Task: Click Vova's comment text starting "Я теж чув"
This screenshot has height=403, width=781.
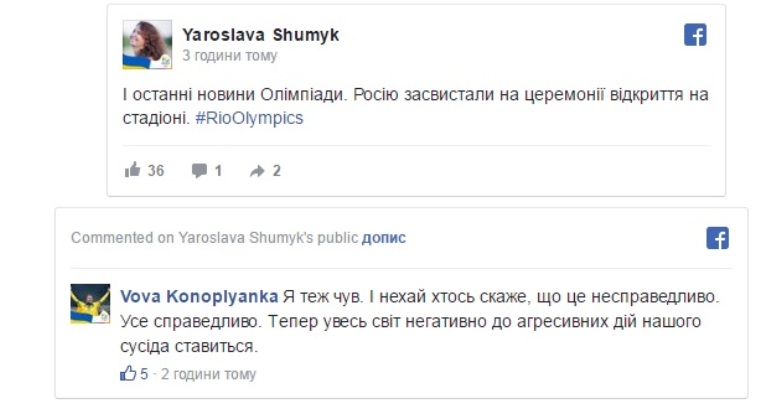Action: (420, 322)
